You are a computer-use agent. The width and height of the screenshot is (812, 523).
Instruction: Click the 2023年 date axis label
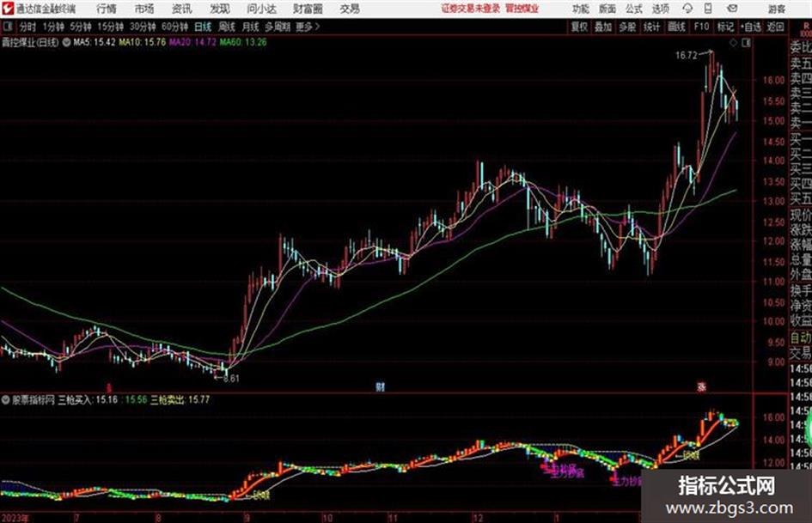(x=15, y=518)
